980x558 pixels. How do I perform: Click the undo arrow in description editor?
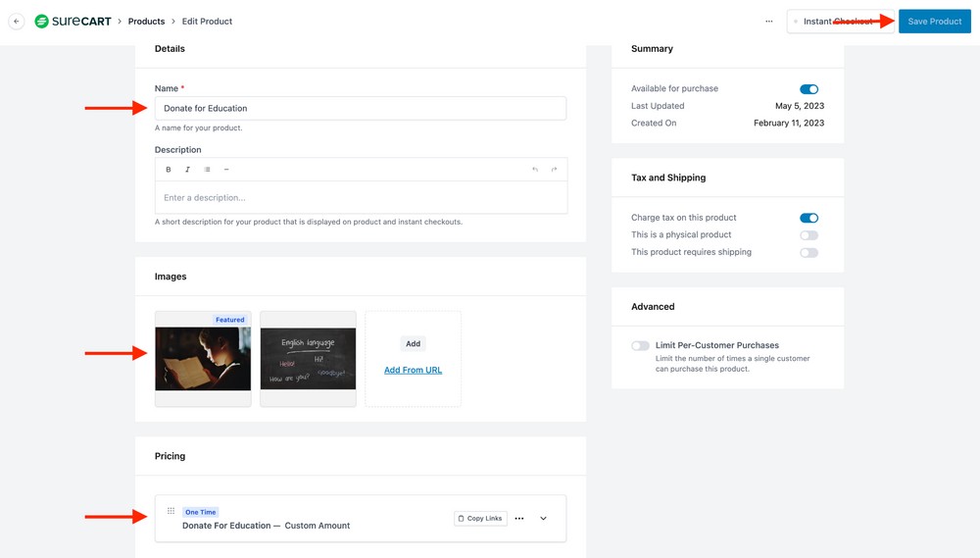coord(535,170)
